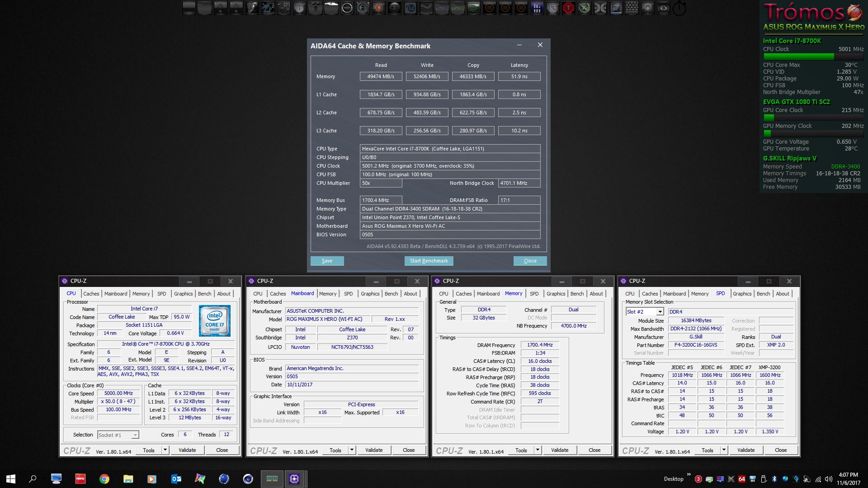The height and width of the screenshot is (488, 868).
Task: Click Memory Read value 49474 MB/s
Action: pyautogui.click(x=381, y=76)
